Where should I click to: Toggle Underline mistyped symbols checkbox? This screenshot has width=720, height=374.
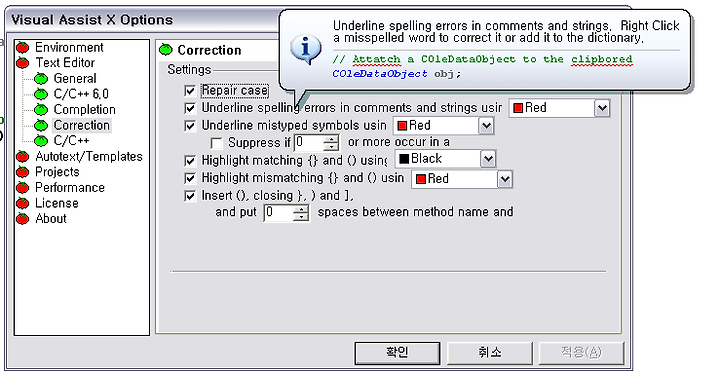point(190,125)
